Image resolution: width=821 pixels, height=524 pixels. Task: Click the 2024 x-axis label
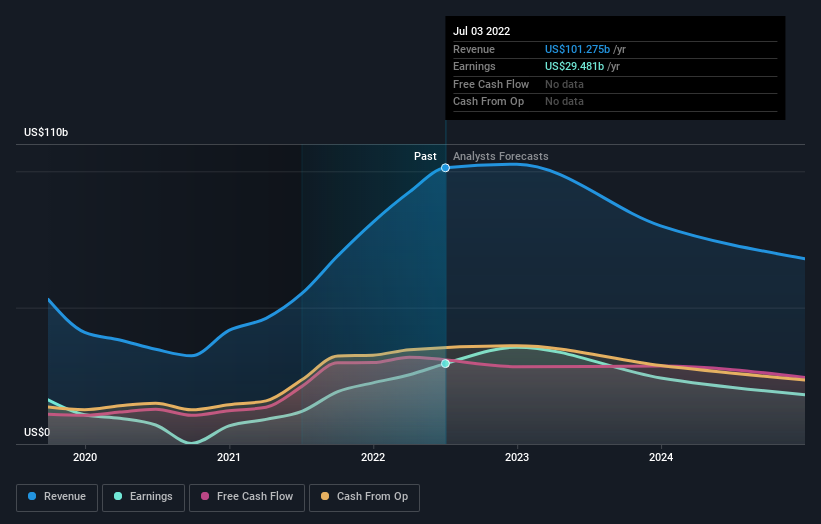661,458
